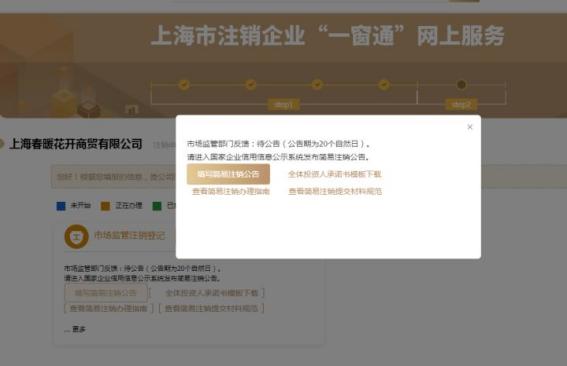The image size is (567, 366).
Task: Click the 正在办理 legend label
Action: [x=128, y=205]
